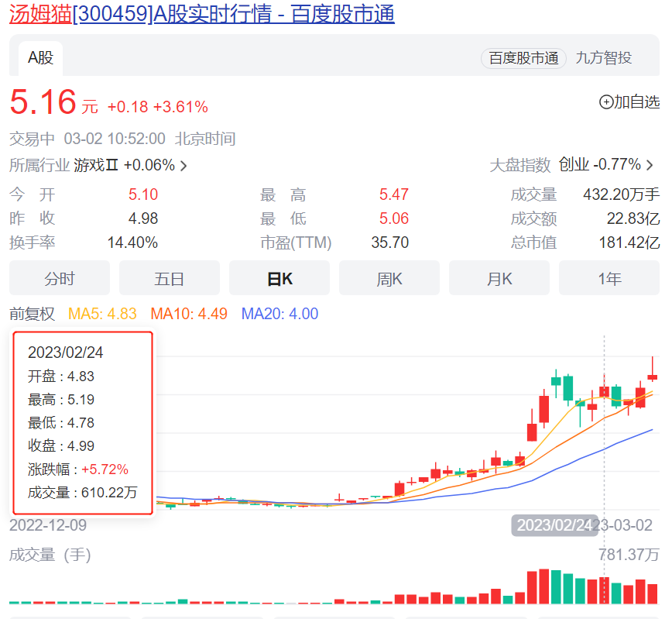Select the A股 tab
Viewport: 672px width, 619px height.
tap(40, 58)
